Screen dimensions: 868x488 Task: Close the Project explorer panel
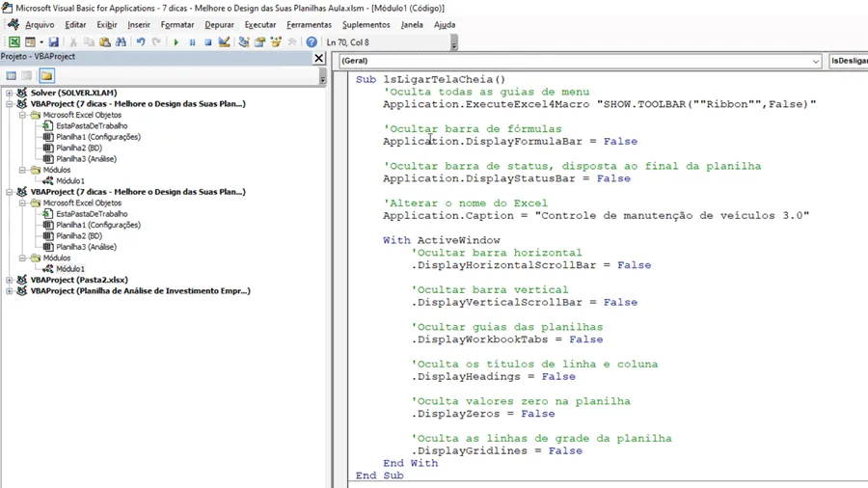click(x=319, y=58)
